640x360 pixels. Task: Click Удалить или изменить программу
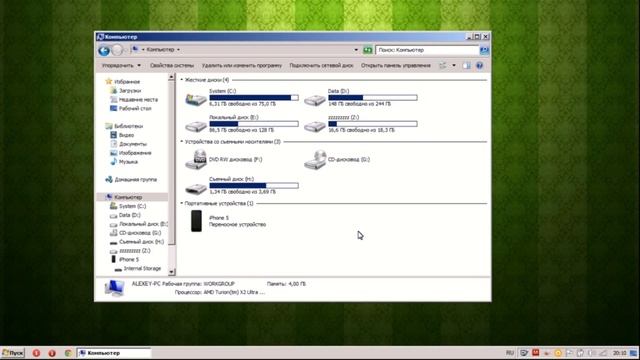[242, 65]
